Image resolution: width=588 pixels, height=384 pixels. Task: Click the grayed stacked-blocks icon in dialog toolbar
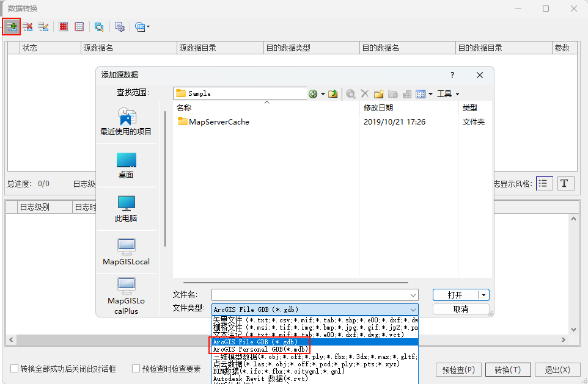[407, 93]
